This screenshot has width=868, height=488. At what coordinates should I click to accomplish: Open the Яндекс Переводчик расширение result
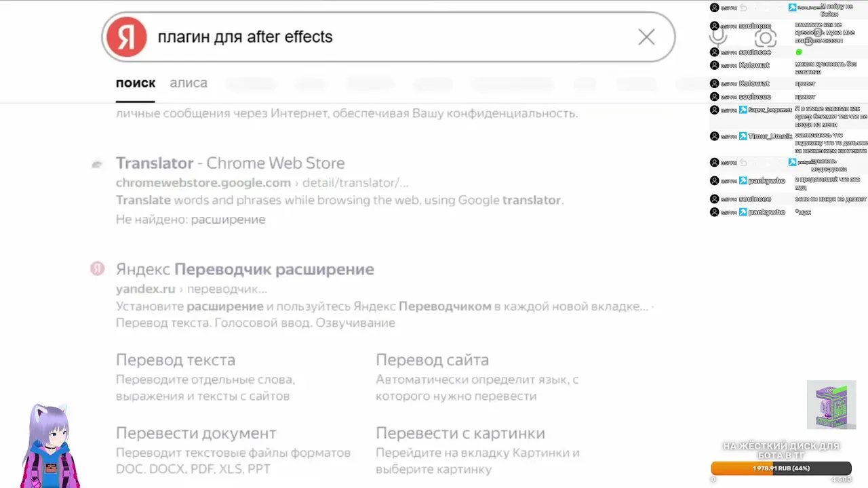coord(245,269)
